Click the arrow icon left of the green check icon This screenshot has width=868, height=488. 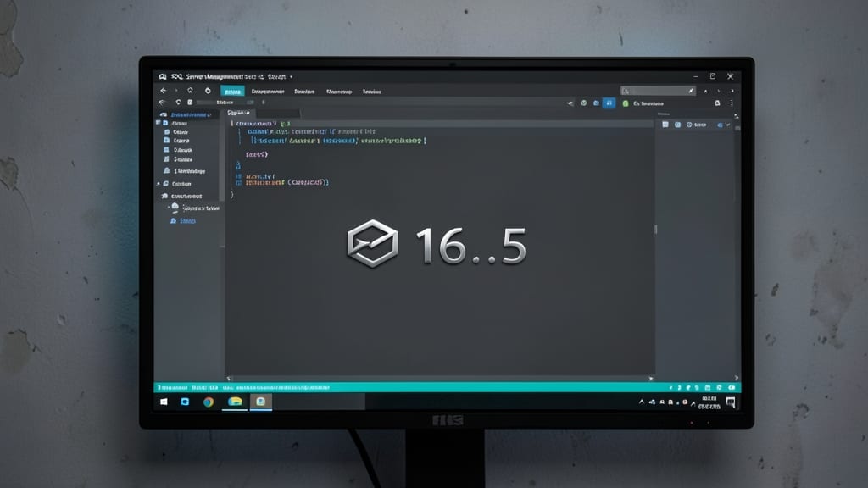click(x=570, y=103)
